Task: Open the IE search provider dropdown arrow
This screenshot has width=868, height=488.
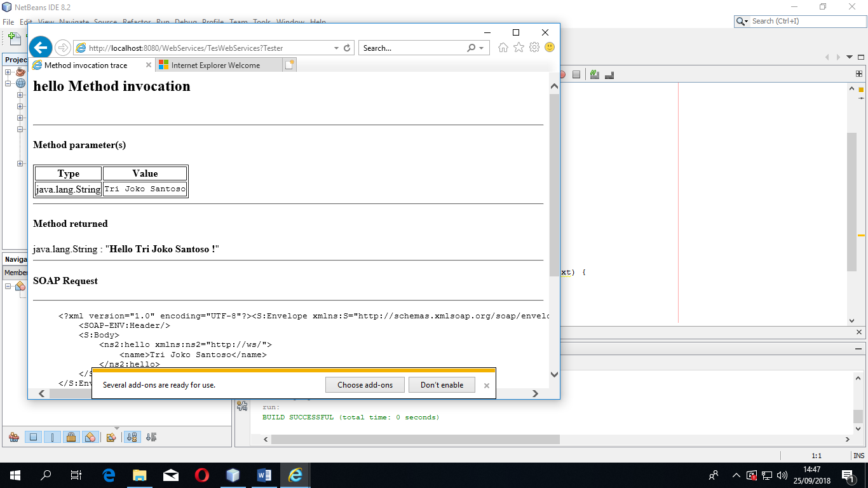Action: click(481, 48)
